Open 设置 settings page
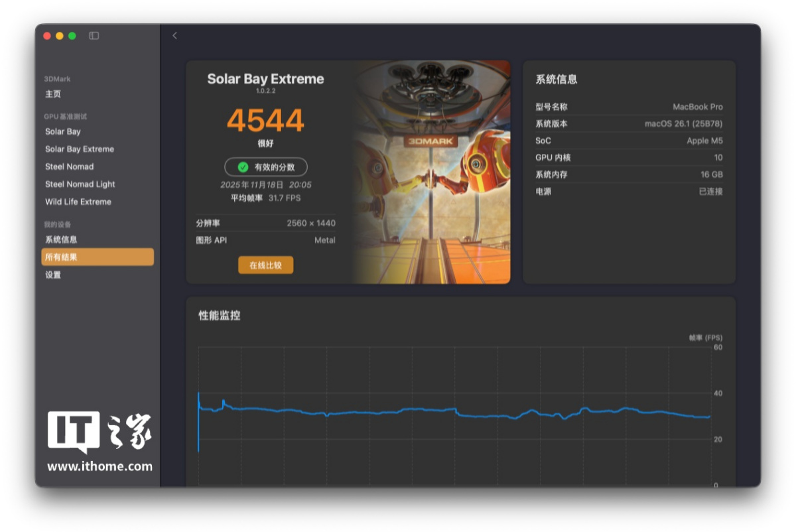This screenshot has width=796, height=532. (53, 275)
